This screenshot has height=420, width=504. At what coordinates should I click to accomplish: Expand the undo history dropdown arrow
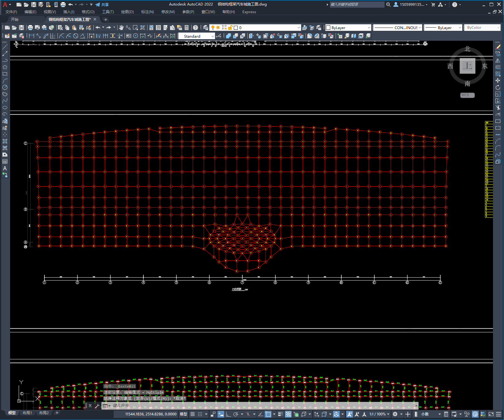click(103, 28)
